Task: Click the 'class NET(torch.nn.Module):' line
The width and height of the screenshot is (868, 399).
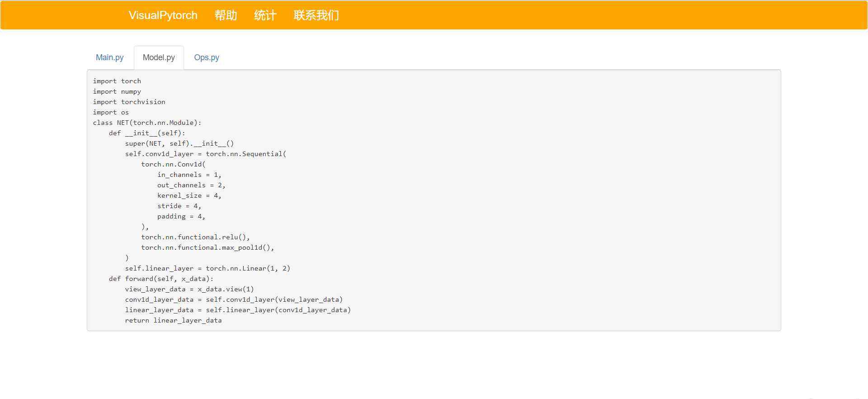Action: click(x=147, y=123)
